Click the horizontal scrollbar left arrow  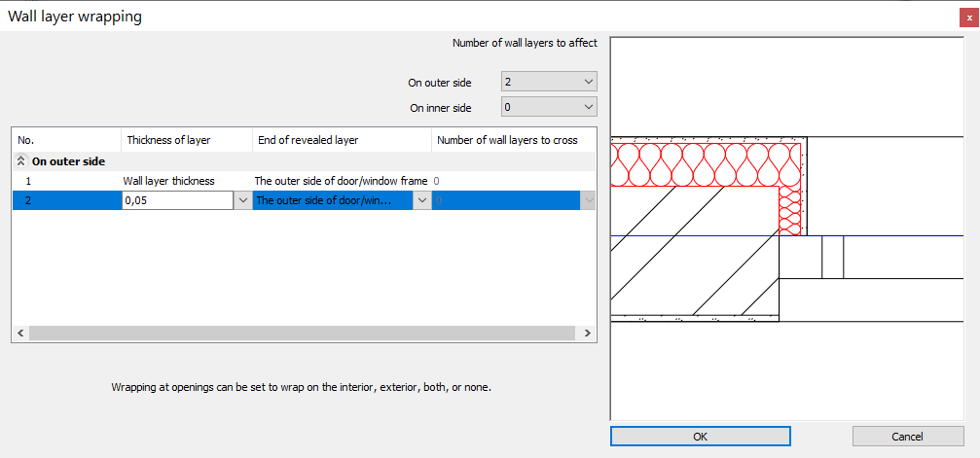pos(20,334)
